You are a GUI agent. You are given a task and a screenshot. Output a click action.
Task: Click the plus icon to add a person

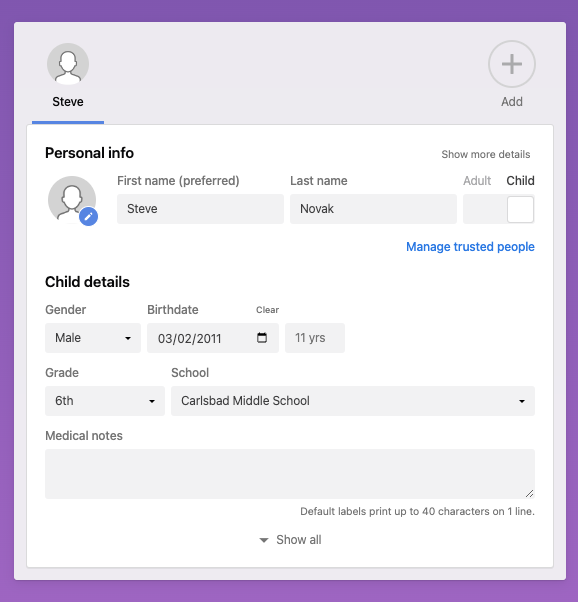click(x=512, y=64)
